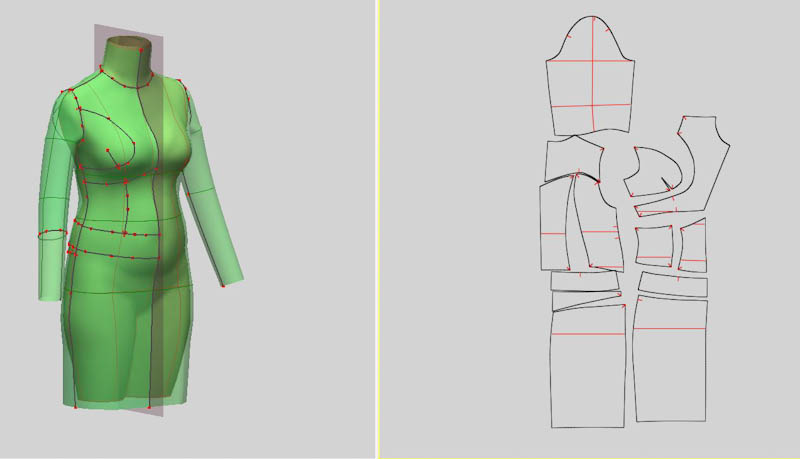Select the large lower-left skirt panel piece
This screenshot has width=800, height=459.
(x=588, y=367)
